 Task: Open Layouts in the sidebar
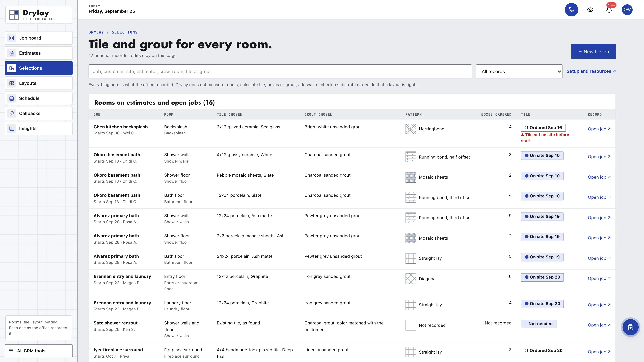pyautogui.click(x=39, y=83)
